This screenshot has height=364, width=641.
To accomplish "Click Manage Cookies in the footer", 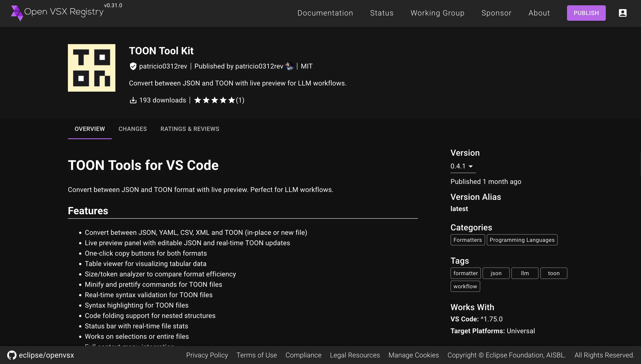I will click(x=414, y=355).
